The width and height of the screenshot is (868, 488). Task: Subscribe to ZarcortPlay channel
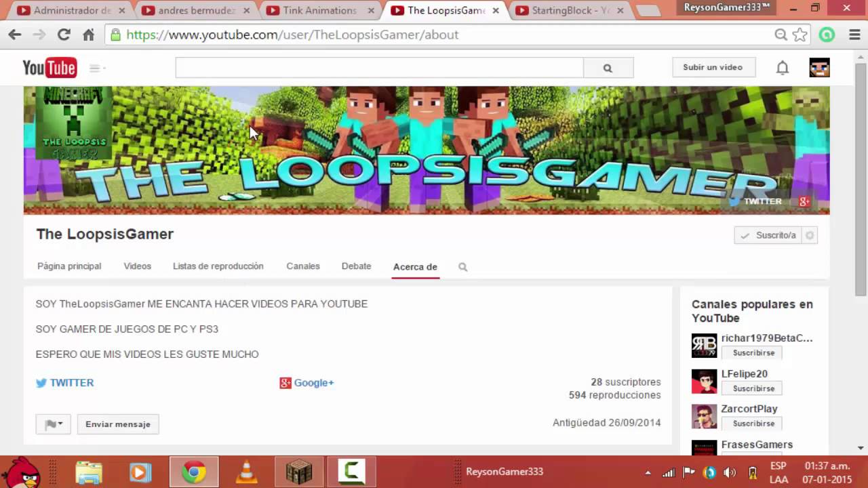coord(753,424)
